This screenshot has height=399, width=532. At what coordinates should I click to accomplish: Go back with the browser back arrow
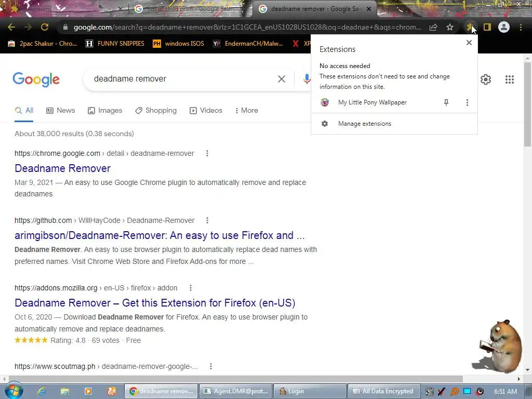(x=11, y=27)
